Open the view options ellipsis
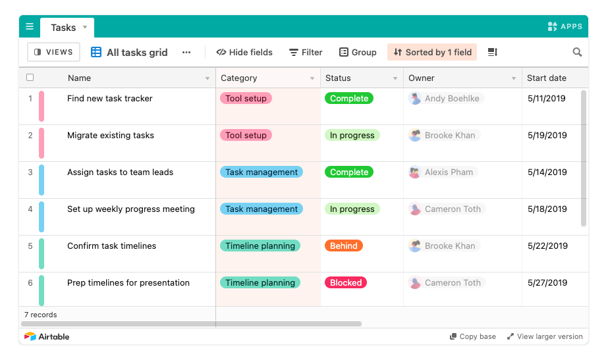This screenshot has height=364, width=608. pos(186,53)
